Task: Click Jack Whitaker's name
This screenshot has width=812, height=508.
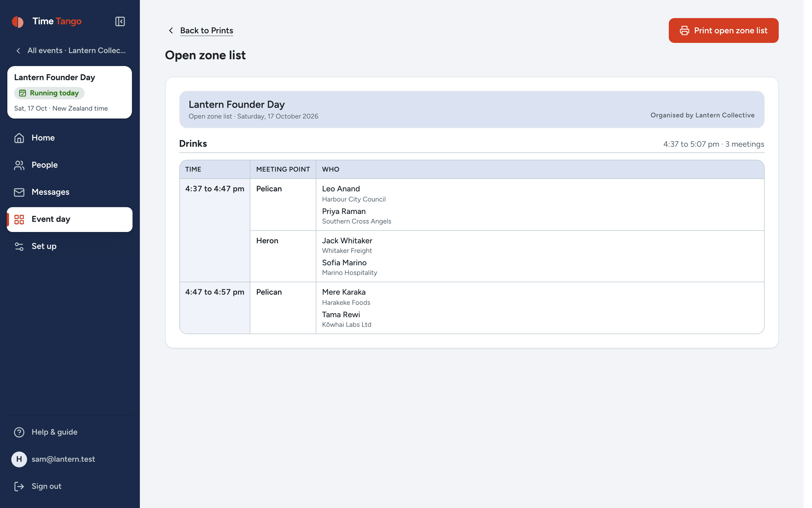Action: tap(347, 240)
